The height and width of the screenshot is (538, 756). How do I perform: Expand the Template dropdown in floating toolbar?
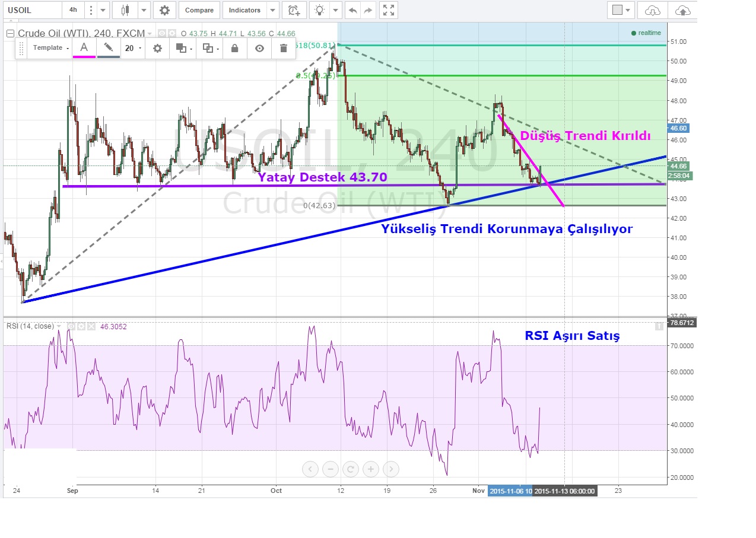point(50,48)
